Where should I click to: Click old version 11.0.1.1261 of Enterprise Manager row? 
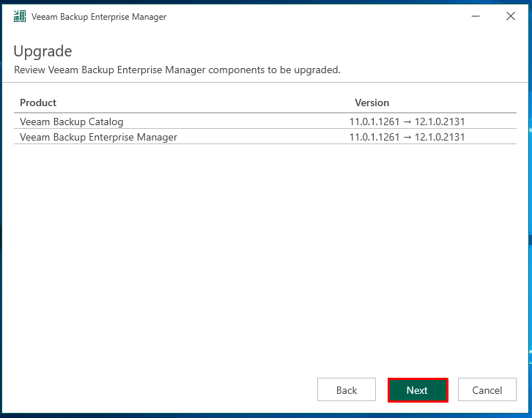pyautogui.click(x=374, y=137)
